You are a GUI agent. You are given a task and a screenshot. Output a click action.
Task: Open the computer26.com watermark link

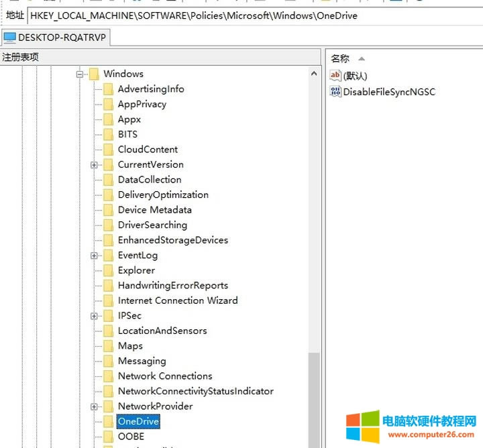pos(429,434)
